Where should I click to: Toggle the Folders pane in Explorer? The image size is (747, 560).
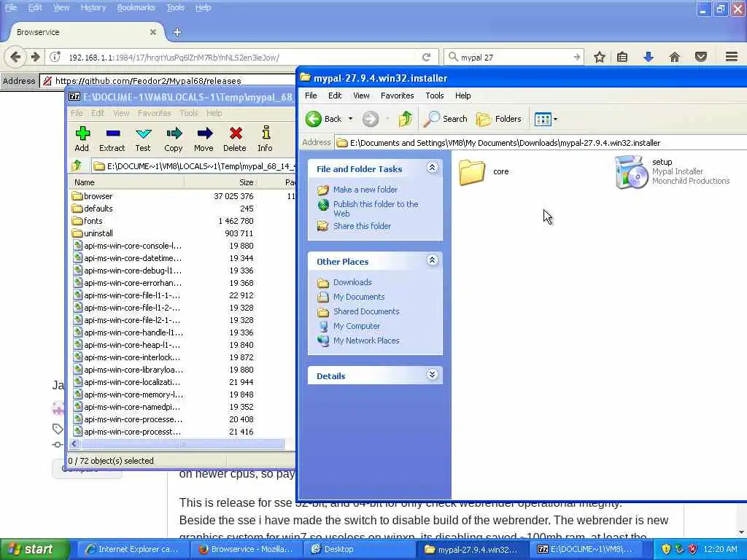[499, 119]
